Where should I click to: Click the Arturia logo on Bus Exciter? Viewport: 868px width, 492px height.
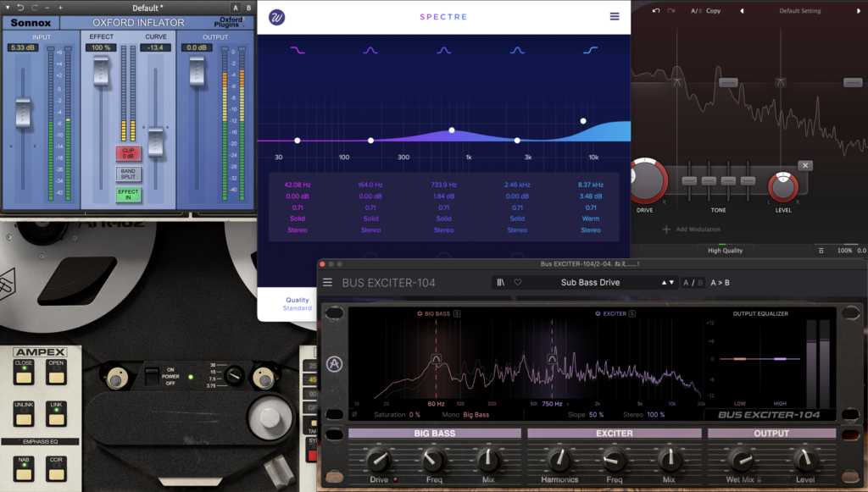click(334, 364)
